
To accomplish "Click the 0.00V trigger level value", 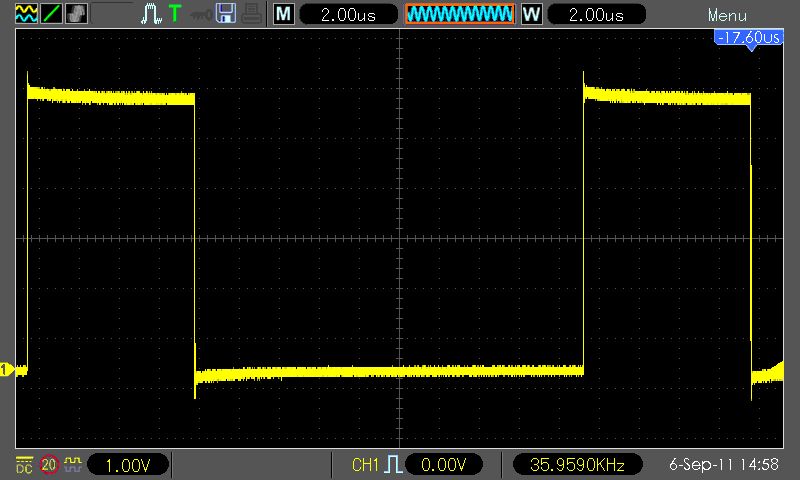I will [x=444, y=465].
